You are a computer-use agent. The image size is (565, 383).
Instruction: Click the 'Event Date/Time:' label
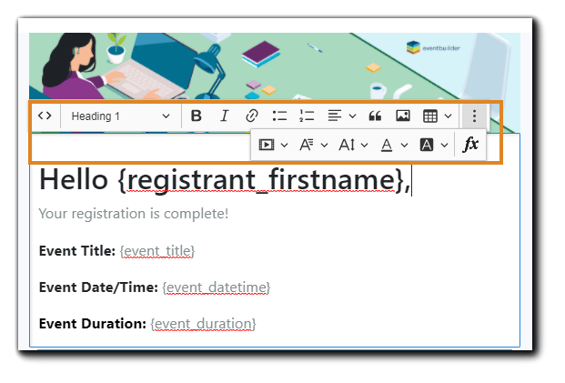coord(98,287)
